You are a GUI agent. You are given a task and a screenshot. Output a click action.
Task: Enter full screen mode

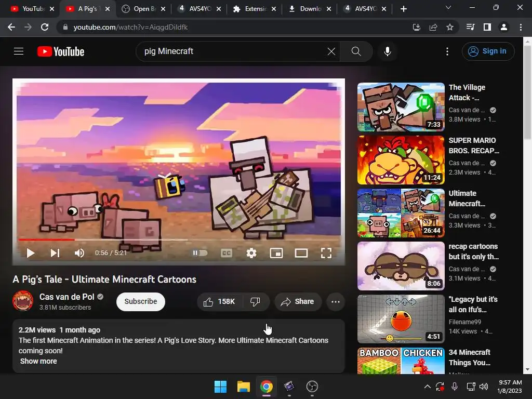coord(326,253)
